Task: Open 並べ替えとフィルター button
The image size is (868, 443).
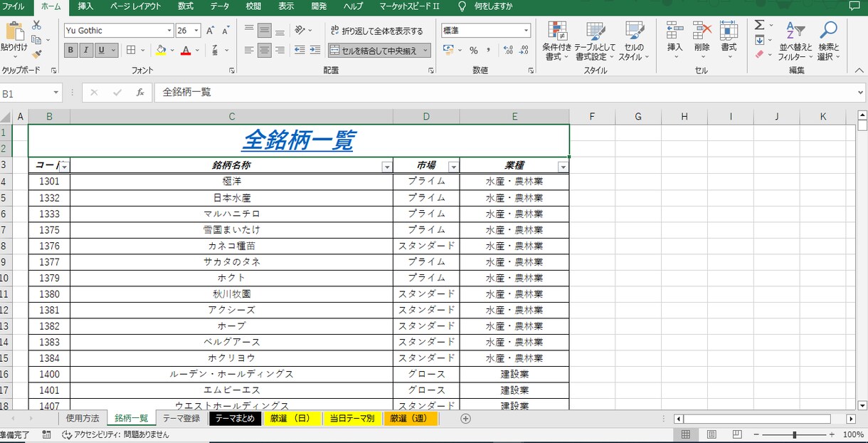Action: [x=795, y=41]
